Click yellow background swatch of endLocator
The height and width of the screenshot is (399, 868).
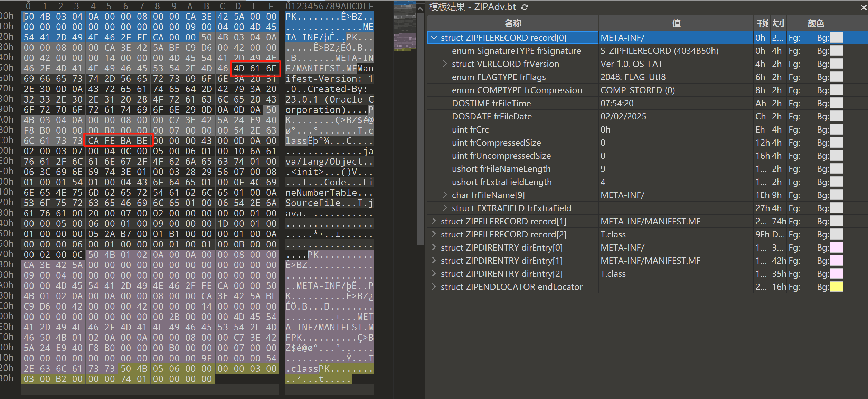coord(837,287)
